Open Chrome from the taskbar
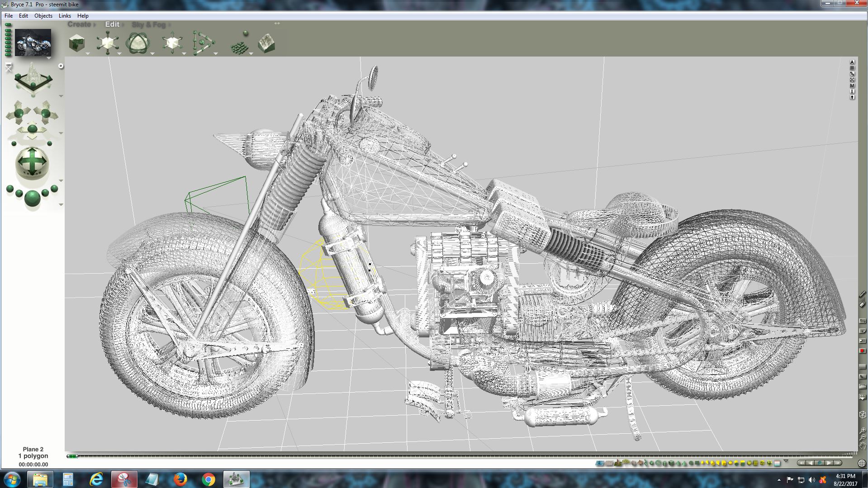The image size is (868, 488). (208, 479)
